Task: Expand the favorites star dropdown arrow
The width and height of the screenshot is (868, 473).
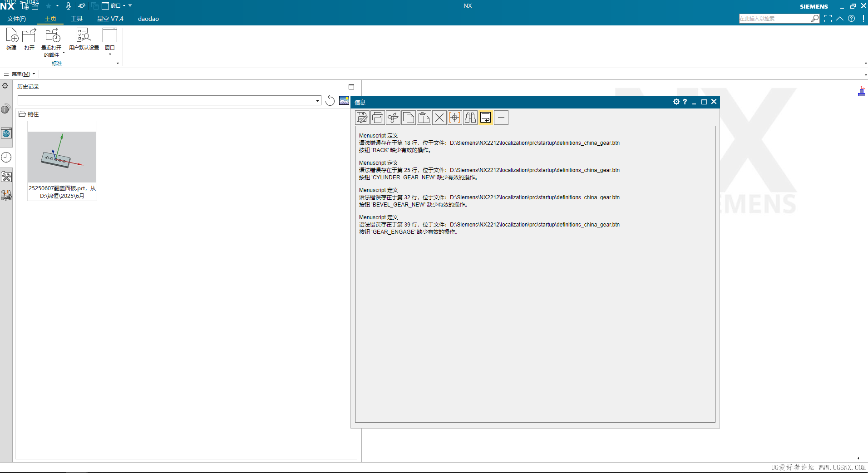Action: click(58, 6)
